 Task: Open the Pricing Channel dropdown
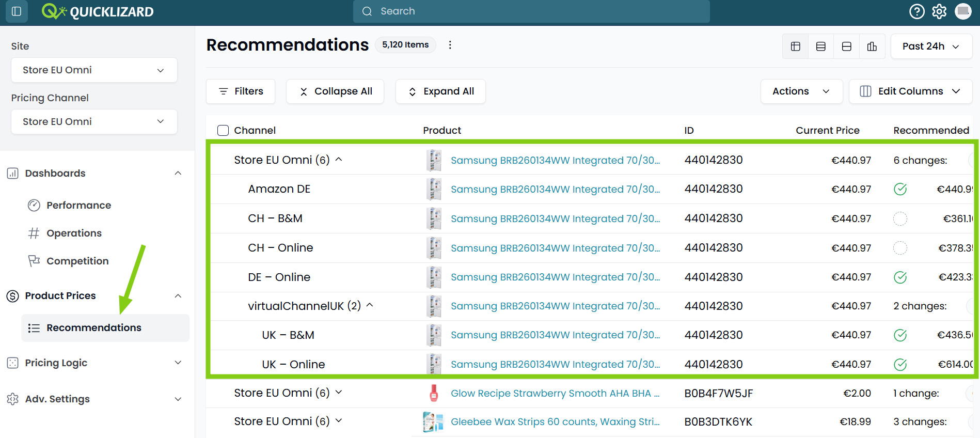coord(94,122)
